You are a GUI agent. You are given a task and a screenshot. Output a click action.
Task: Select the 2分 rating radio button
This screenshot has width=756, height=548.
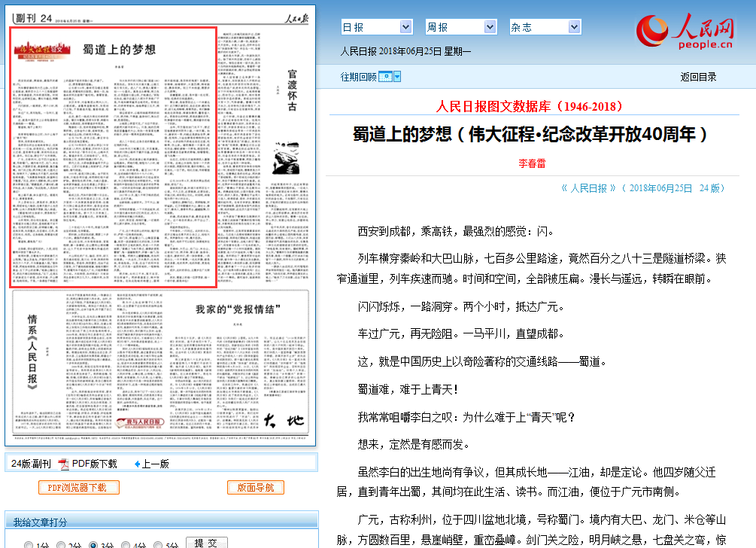(x=61, y=546)
